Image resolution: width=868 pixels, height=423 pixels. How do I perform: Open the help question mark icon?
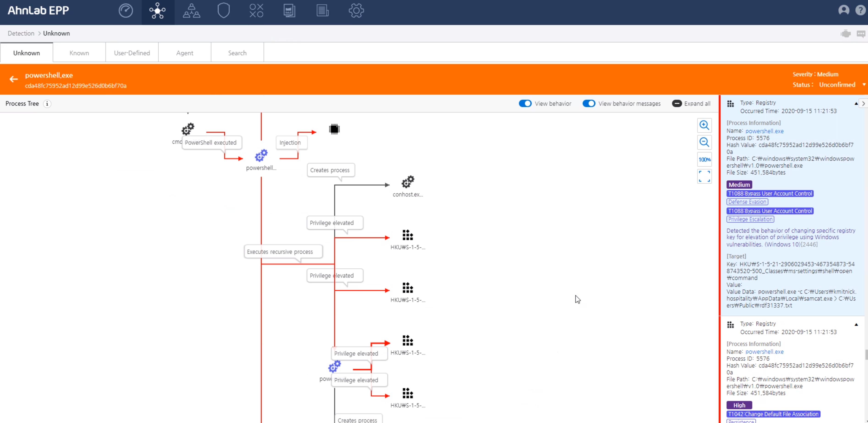coord(860,10)
